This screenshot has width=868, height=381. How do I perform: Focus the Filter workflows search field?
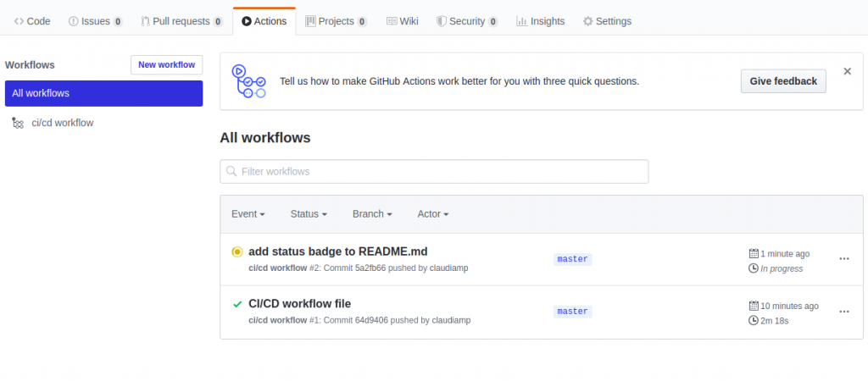(434, 171)
